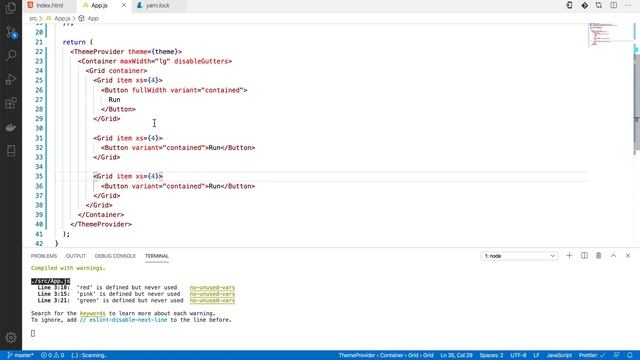Open the editor More Actions menu

click(628, 5)
